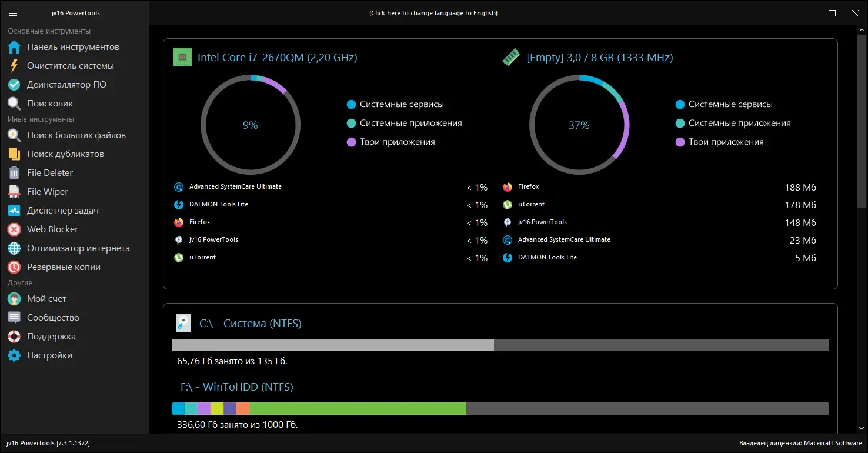Click '336,60 Гб занято из 1000 Гб.' text
The width and height of the screenshot is (868, 453).
point(238,425)
